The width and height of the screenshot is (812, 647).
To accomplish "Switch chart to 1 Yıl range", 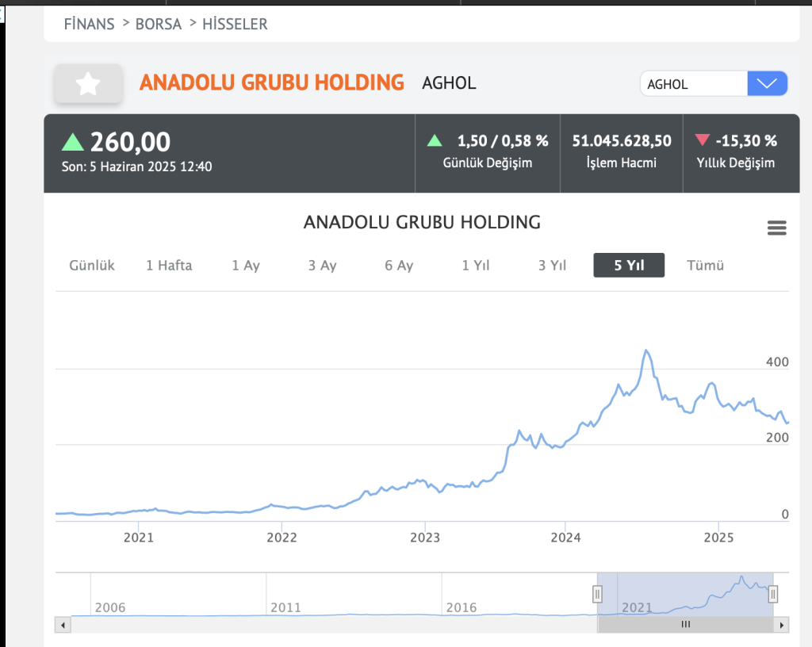I will [476, 266].
